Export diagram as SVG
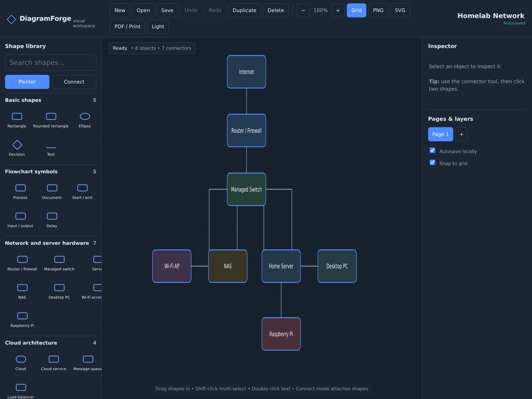Image resolution: width=532 pixels, height=399 pixels. pyautogui.click(x=400, y=10)
